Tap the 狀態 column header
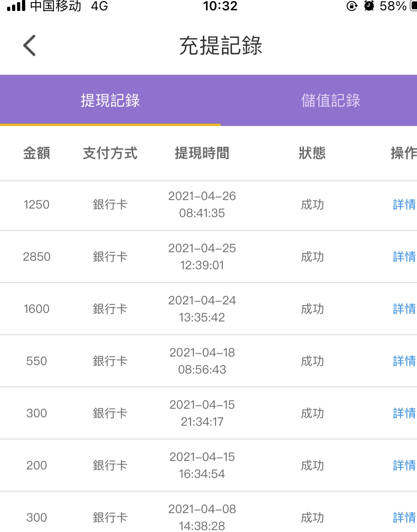 tap(312, 153)
